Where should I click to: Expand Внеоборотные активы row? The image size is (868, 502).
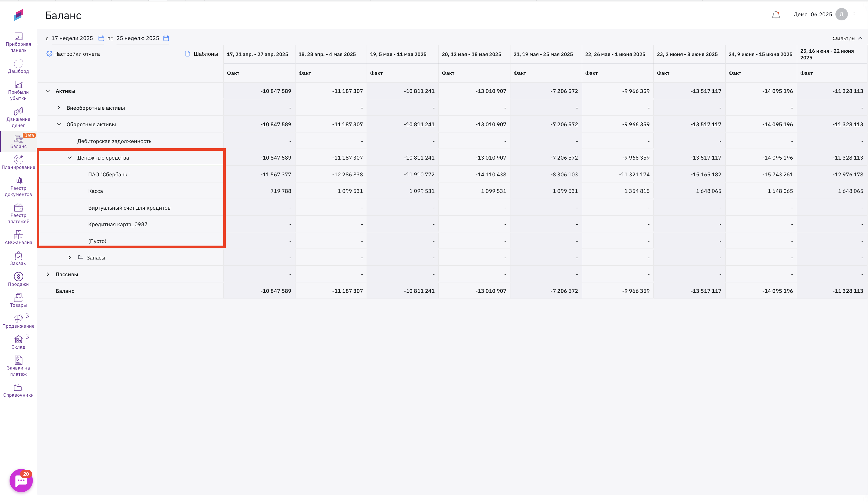(x=59, y=108)
